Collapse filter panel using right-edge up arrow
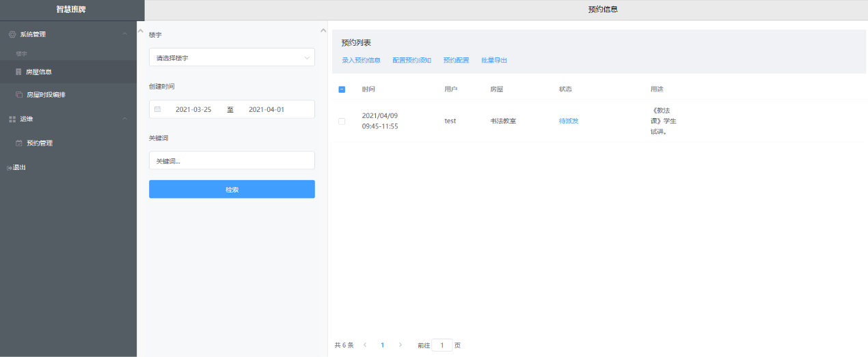 click(x=323, y=30)
